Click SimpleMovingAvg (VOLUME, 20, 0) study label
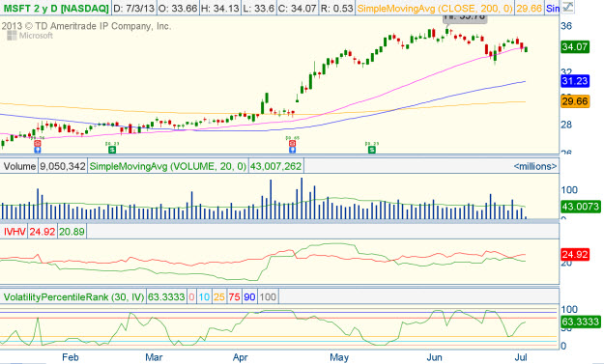This screenshot has height=364, width=604. click(x=167, y=166)
